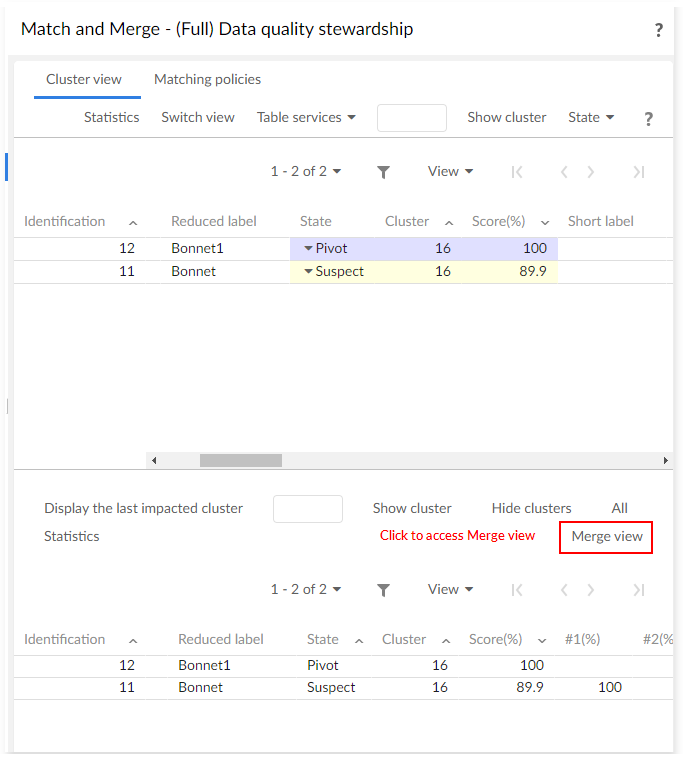Go to previous page in lower table
The height and width of the screenshot is (761, 683).
pos(564,590)
